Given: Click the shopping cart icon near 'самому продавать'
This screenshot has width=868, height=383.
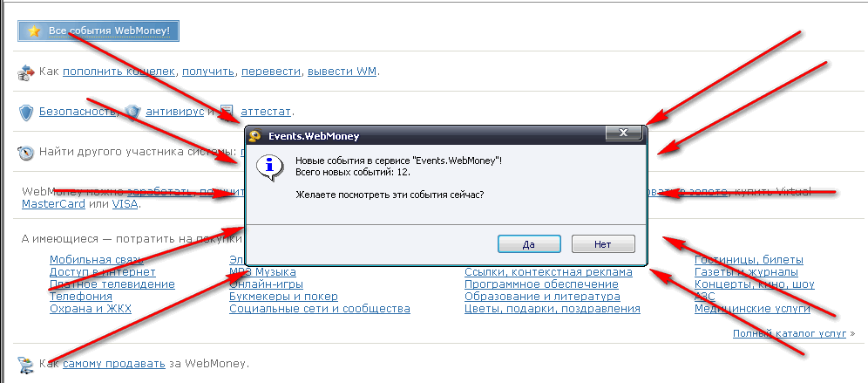Looking at the screenshot, I should (26, 364).
